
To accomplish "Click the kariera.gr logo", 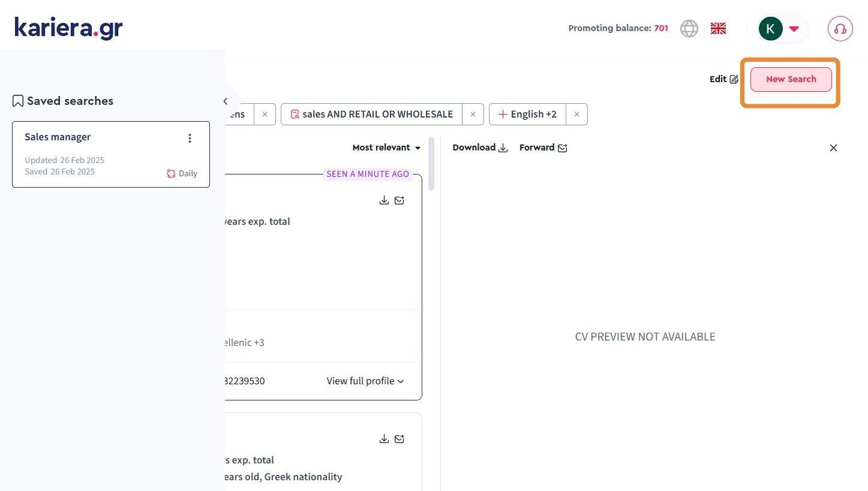I will 68,28.
